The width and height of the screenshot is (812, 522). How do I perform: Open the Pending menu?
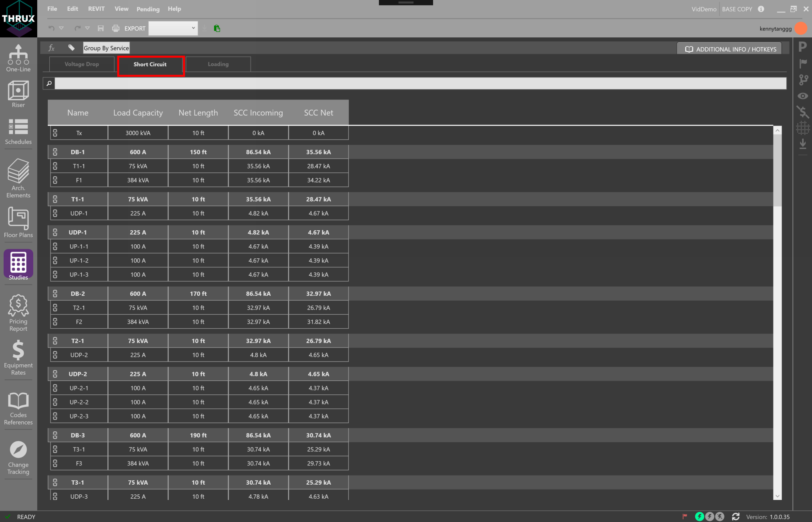click(148, 9)
